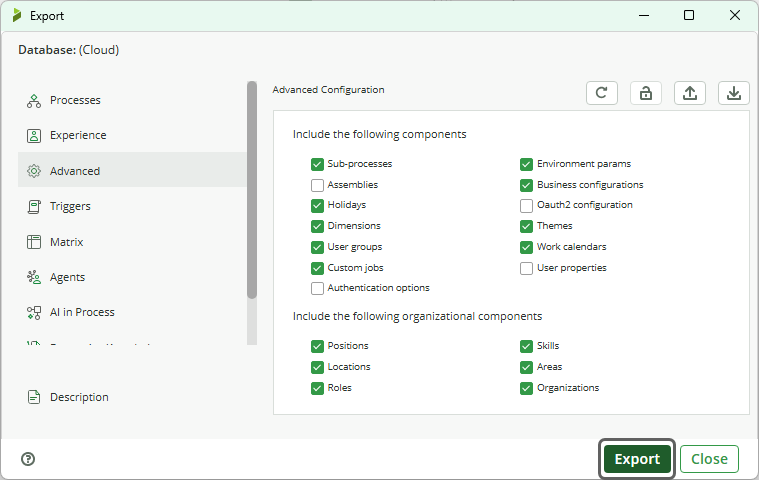The image size is (759, 480).
Task: Click the Advanced gear icon
Action: [x=34, y=171]
